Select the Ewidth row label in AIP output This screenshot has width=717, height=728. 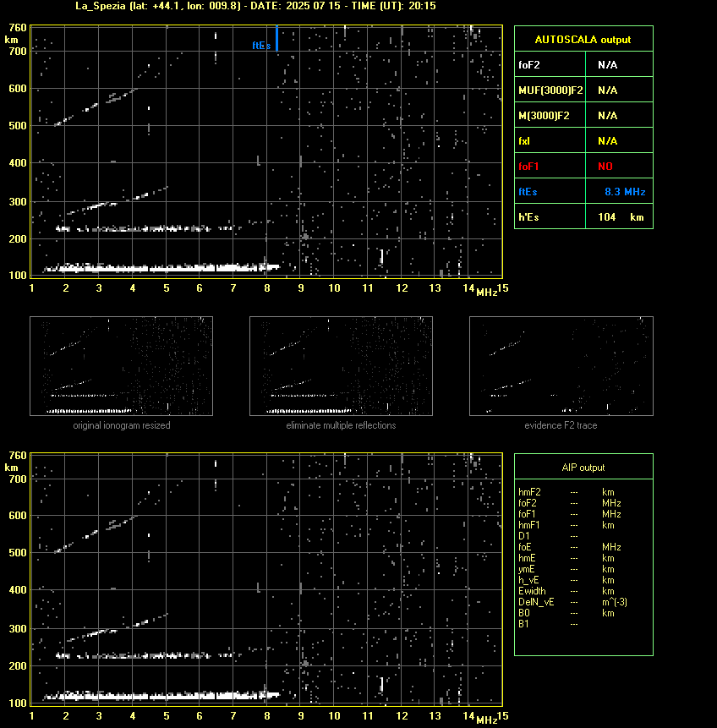532,591
